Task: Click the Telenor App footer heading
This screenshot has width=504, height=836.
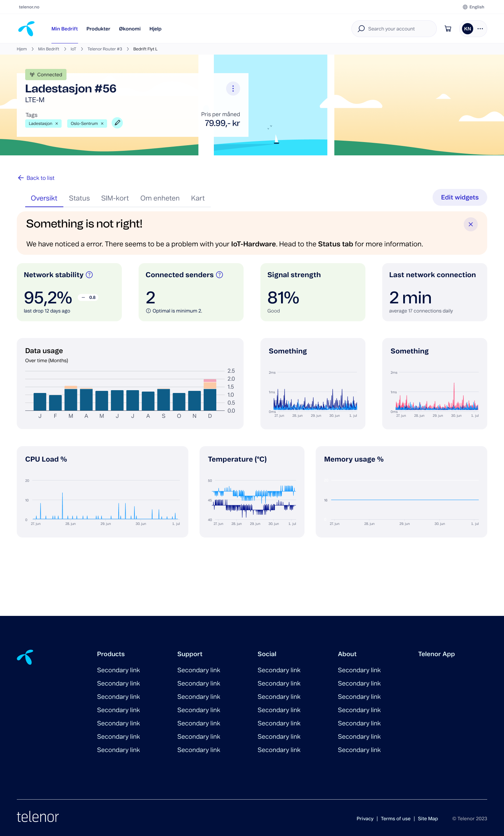Action: [x=436, y=654]
